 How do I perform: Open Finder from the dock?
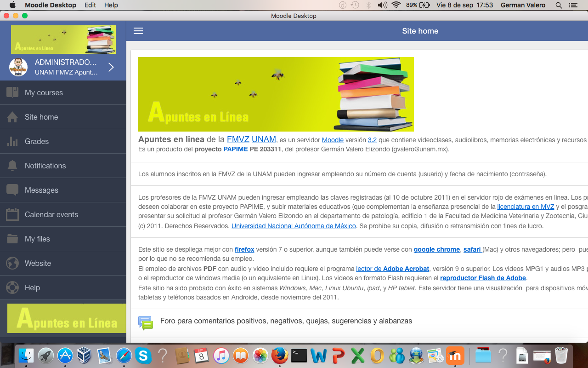(26, 355)
